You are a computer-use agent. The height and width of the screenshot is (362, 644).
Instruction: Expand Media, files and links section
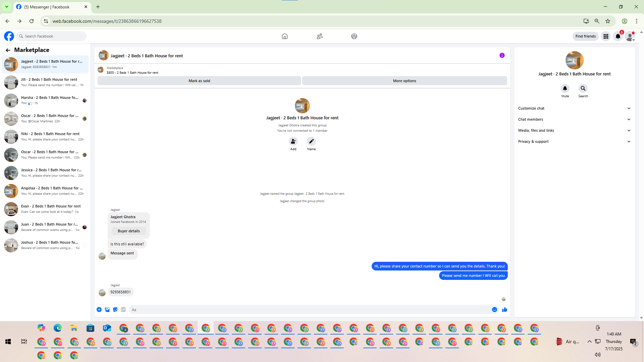pos(574,131)
